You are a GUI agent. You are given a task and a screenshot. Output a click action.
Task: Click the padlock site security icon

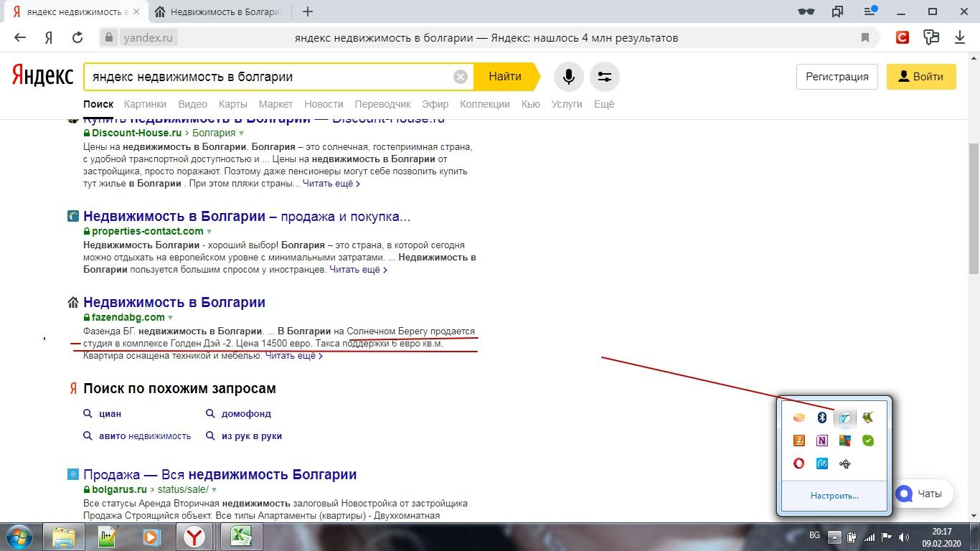point(109,38)
